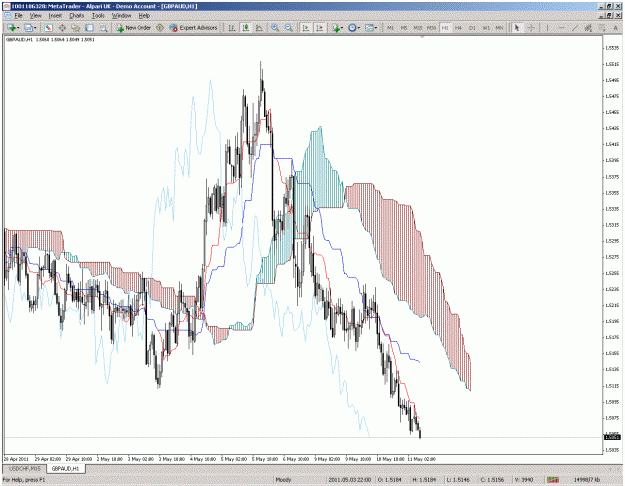Select the Crosshair tool
625x486 pixels.
tap(531, 28)
